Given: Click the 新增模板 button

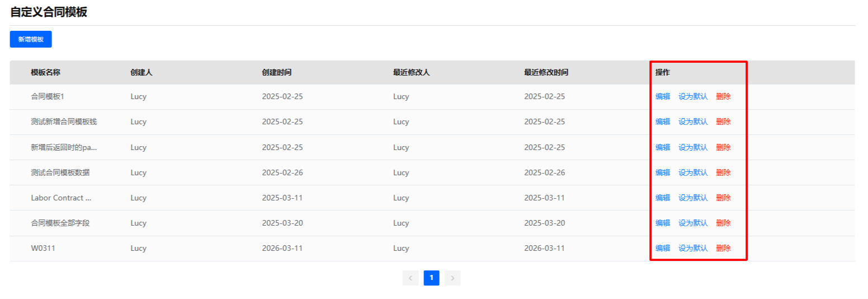Looking at the screenshot, I should 31,39.
